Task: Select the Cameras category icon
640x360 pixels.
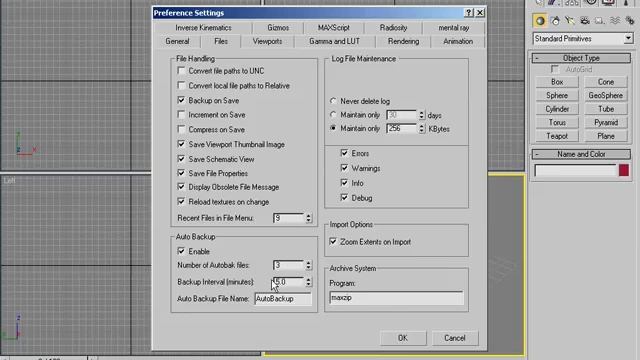Action: tap(585, 21)
